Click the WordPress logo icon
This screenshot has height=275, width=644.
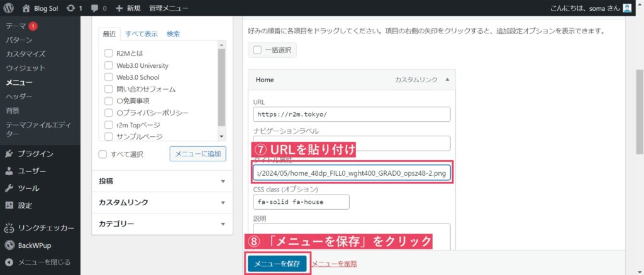[9, 9]
